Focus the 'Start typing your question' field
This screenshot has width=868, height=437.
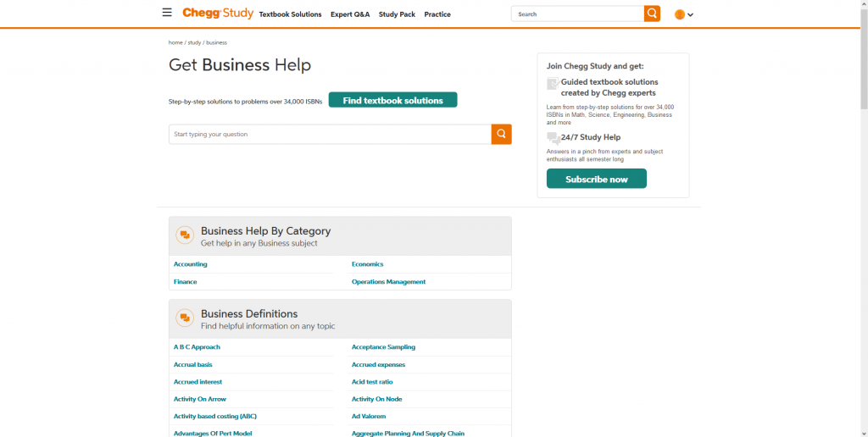click(x=330, y=134)
